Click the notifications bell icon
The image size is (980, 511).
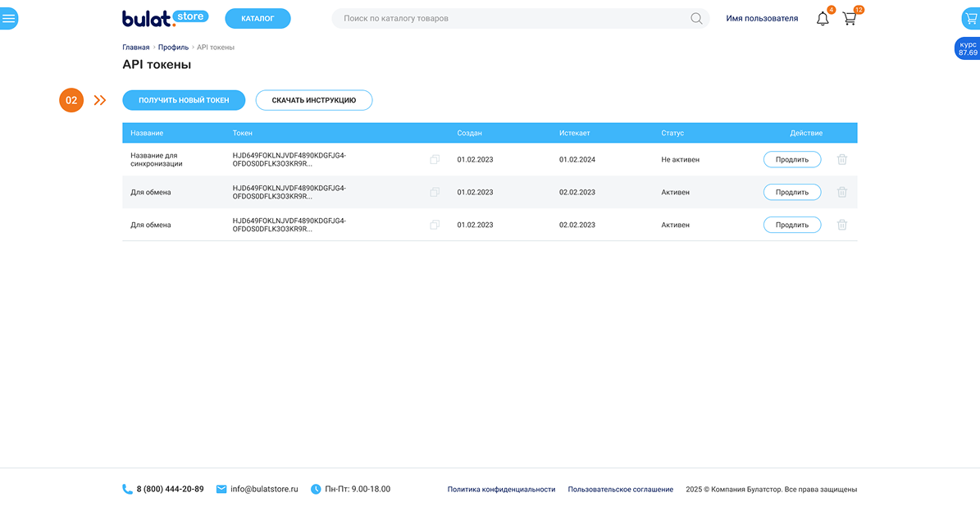[823, 19]
